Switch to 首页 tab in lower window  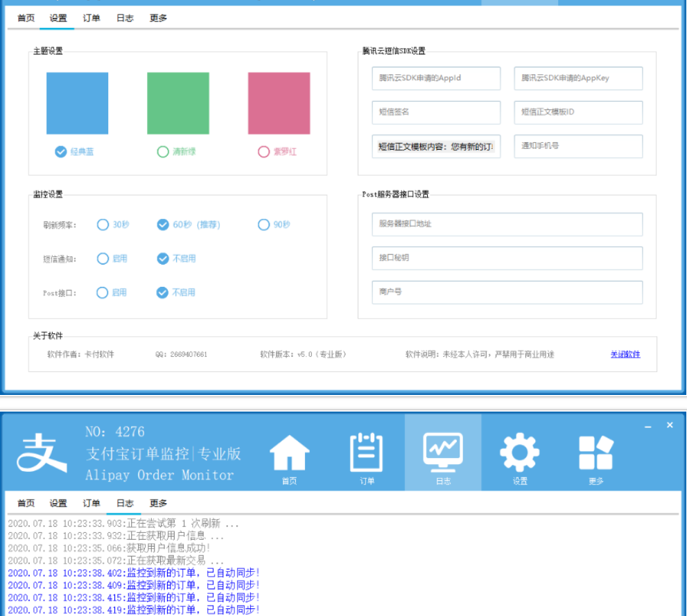pos(26,503)
